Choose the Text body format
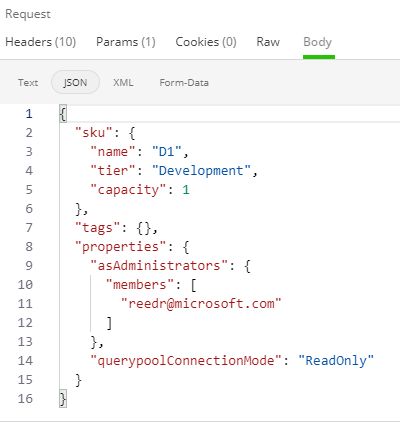Image resolution: width=400 pixels, height=422 pixels. point(28,82)
